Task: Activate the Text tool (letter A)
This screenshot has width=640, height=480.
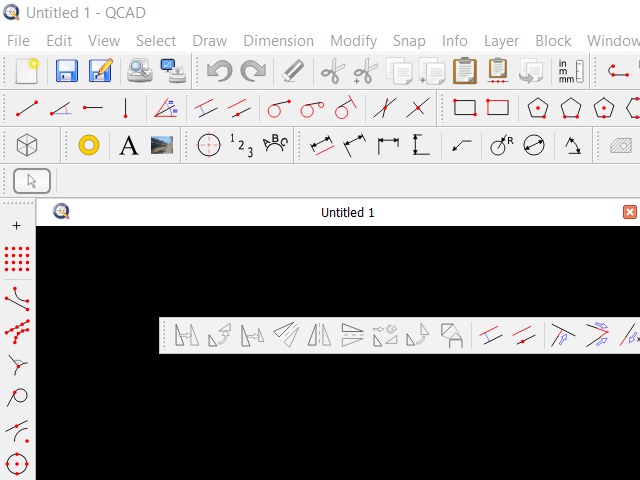Action: point(128,146)
